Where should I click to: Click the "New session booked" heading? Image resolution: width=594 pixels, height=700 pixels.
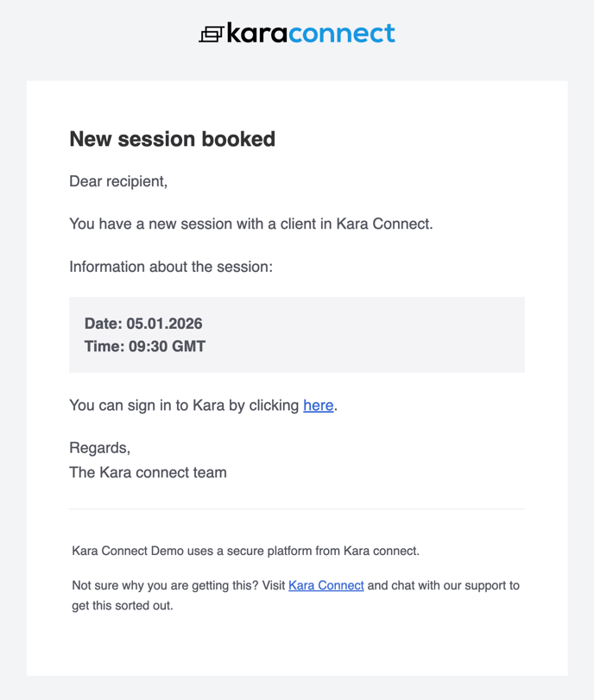pyautogui.click(x=172, y=139)
